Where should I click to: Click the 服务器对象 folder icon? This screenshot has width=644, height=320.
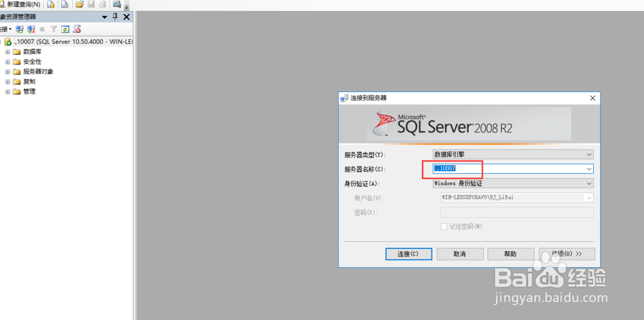17,71
